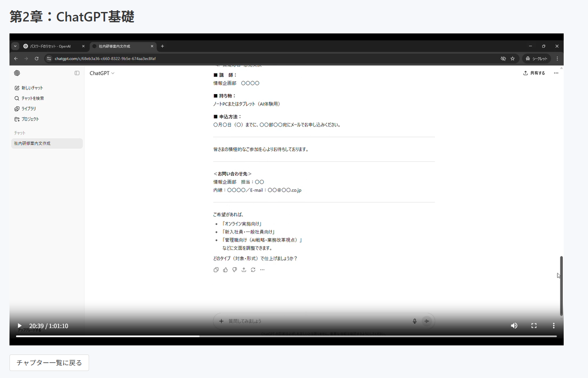Click text 「新入社員・一般社員向け」
This screenshot has height=378, width=588.
coord(249,232)
